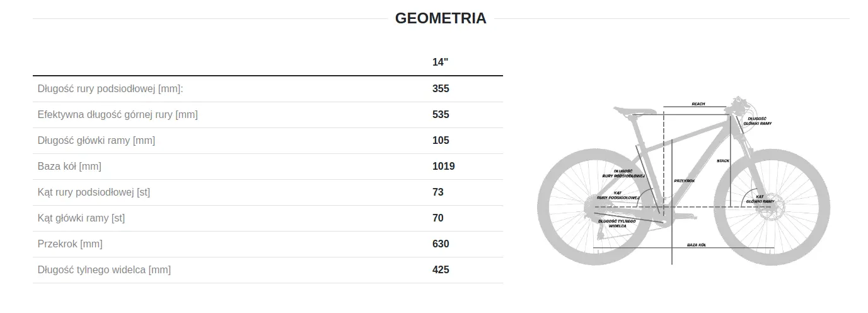Click the Efektywna długość górnej rury label
Viewport: 868px width, 313px height.
[118, 115]
